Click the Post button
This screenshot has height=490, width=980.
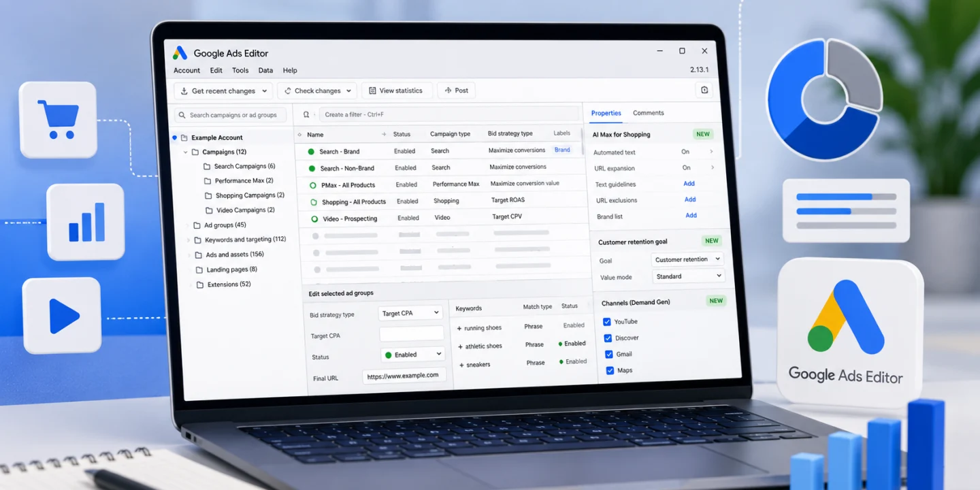(x=456, y=91)
